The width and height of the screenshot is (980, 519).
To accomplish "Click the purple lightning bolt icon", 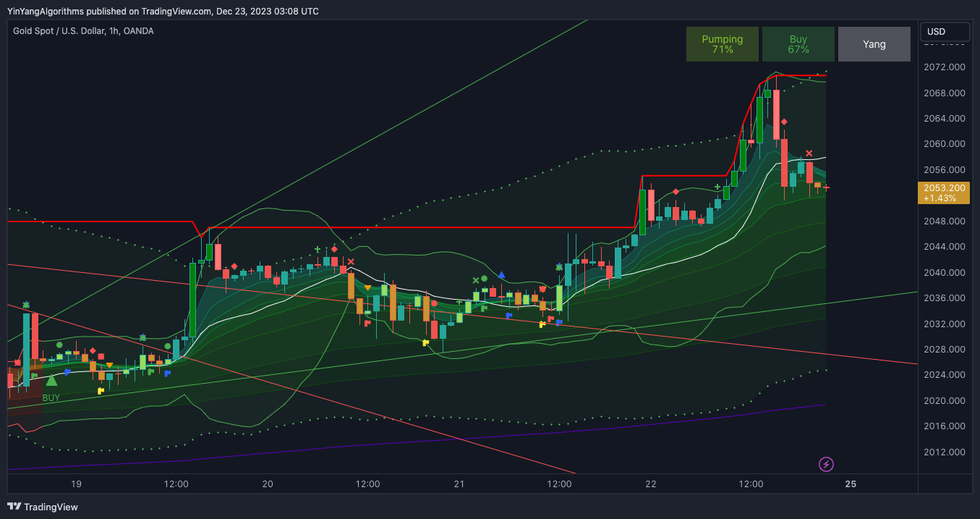I will 826,464.
